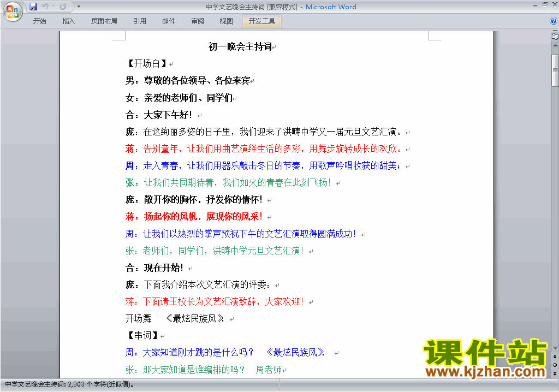Open Microsoft Word help (question mark)
559x392 pixels.
point(554,21)
